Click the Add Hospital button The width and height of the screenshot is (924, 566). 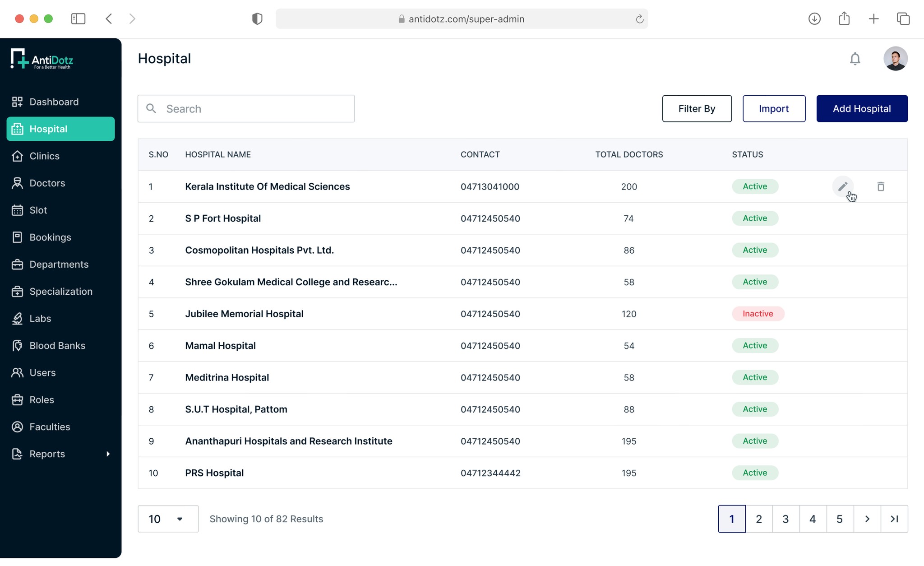pyautogui.click(x=862, y=109)
